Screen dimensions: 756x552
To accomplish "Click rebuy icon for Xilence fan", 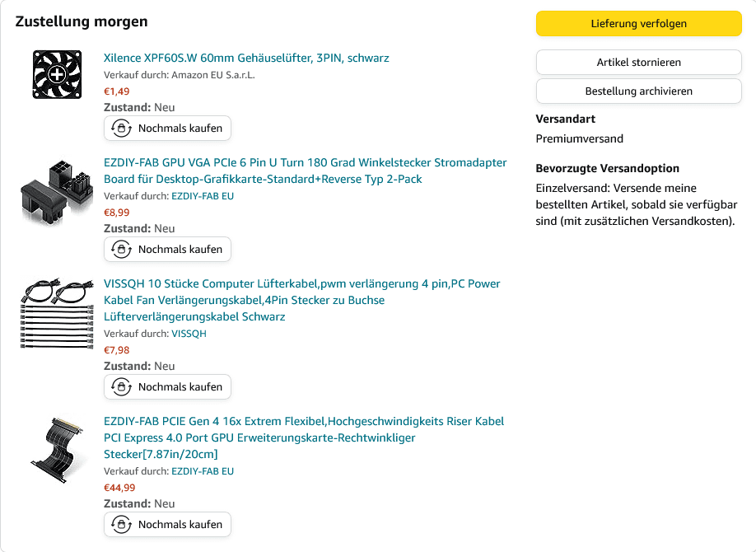I will [122, 129].
